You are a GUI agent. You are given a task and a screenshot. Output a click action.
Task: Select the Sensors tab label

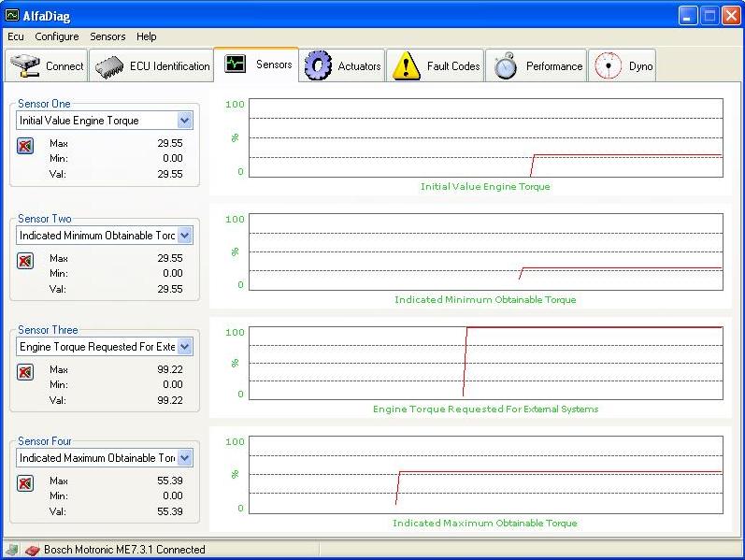(274, 65)
